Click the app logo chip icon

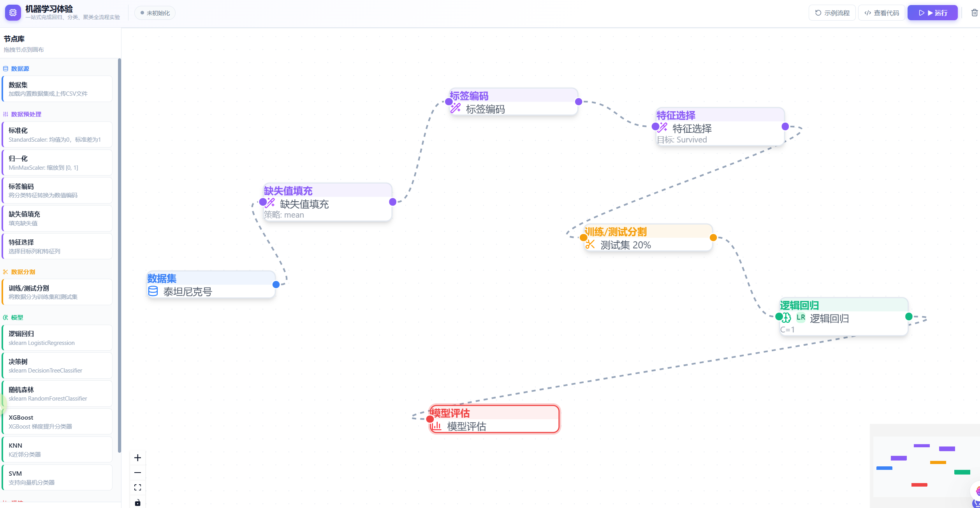coord(13,13)
